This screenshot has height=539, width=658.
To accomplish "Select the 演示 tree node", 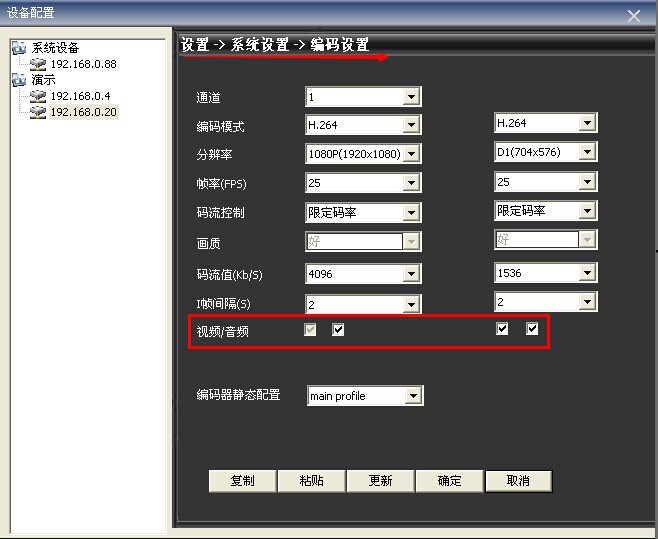I will point(43,79).
